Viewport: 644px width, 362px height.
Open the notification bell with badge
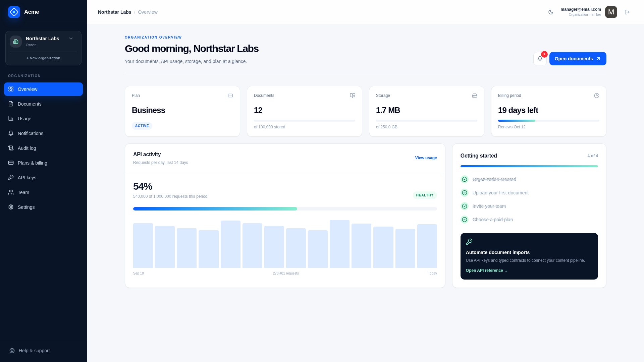click(540, 59)
